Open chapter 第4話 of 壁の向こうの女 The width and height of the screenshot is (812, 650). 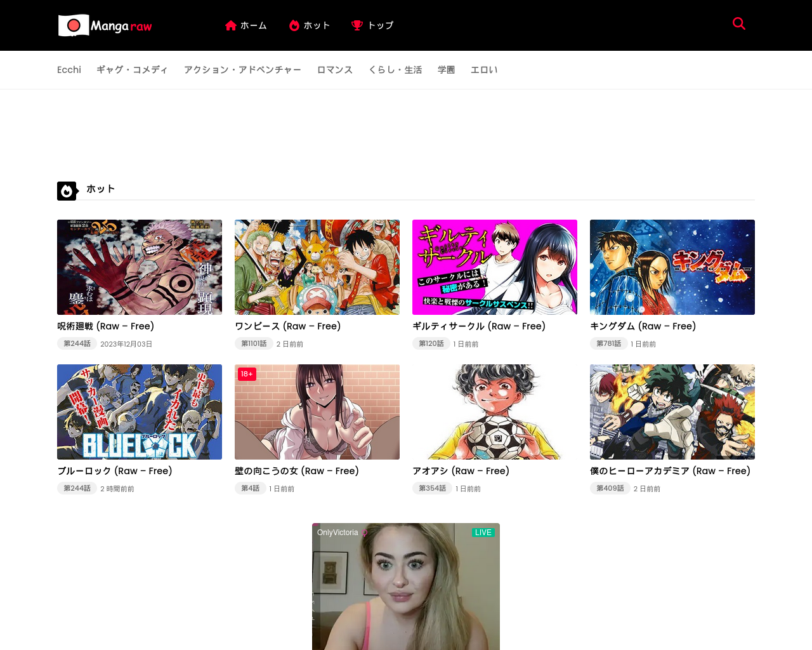[250, 488]
